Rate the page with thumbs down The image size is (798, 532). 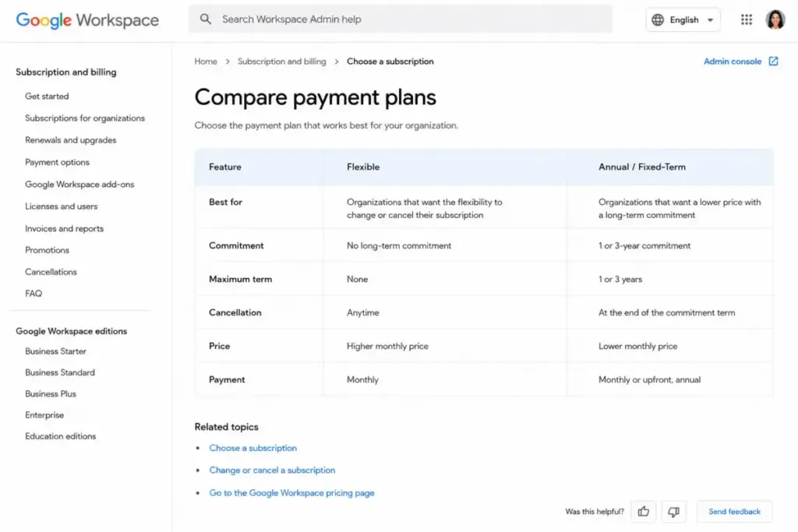673,511
